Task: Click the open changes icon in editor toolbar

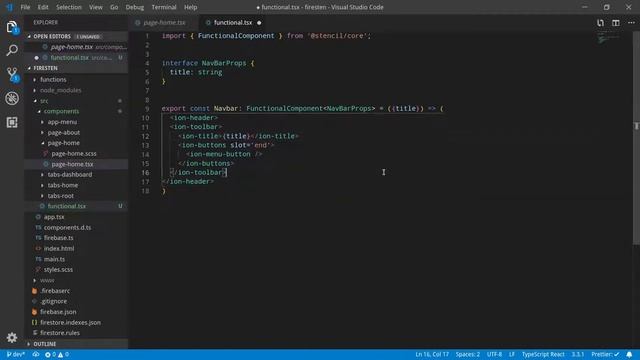Action: point(600,23)
